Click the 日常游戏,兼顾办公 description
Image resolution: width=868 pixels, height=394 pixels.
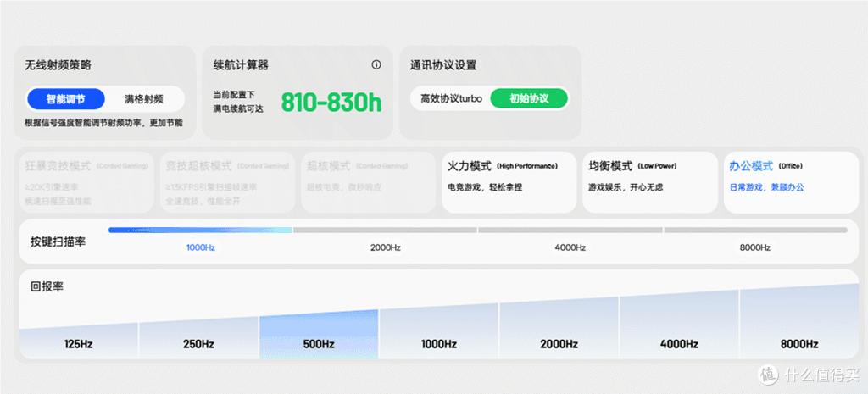[766, 187]
